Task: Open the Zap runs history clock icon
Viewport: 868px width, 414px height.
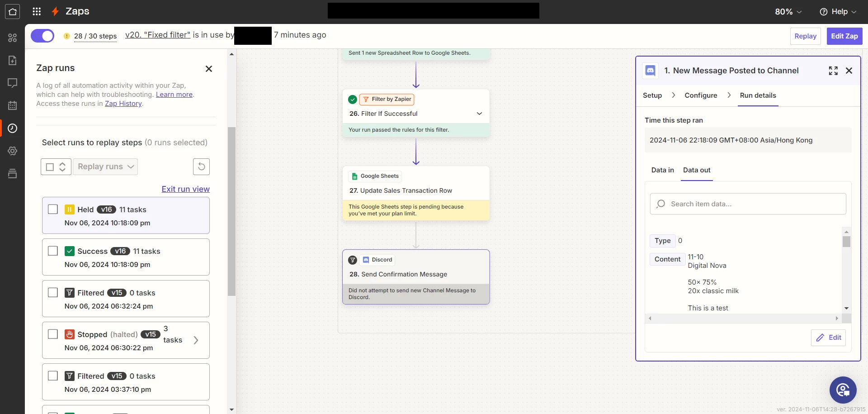Action: coord(13,128)
